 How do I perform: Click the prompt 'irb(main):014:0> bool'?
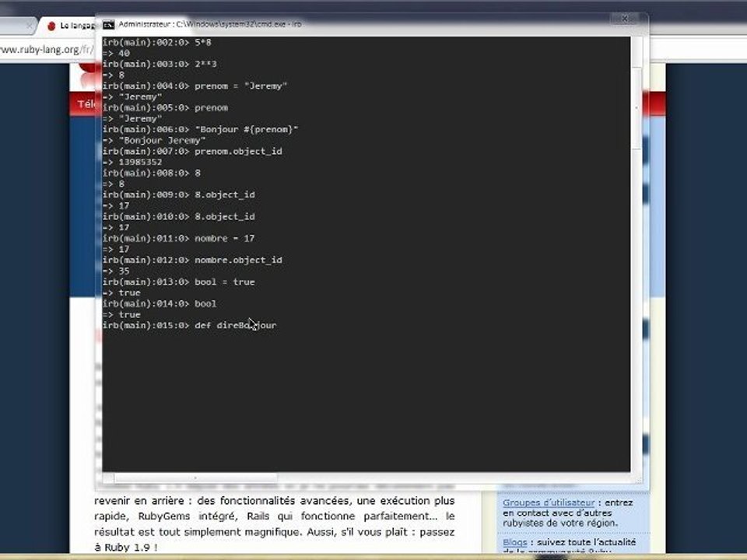tap(160, 304)
